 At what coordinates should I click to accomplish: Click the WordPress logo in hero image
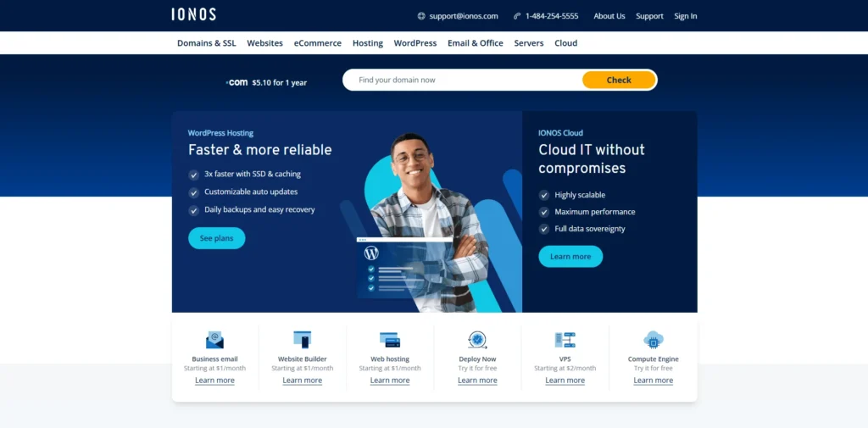pos(371,253)
